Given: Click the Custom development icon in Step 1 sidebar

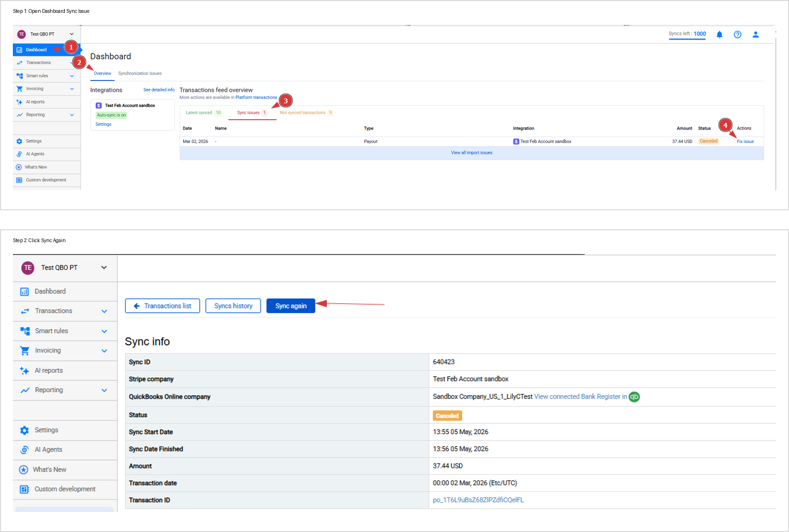Looking at the screenshot, I should pos(20,180).
